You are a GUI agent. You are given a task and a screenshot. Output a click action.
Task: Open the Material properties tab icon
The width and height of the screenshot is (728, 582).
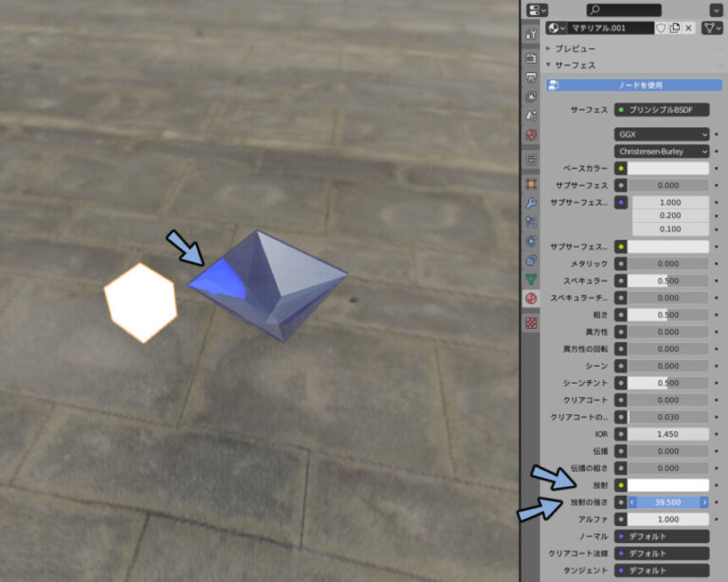click(x=531, y=299)
